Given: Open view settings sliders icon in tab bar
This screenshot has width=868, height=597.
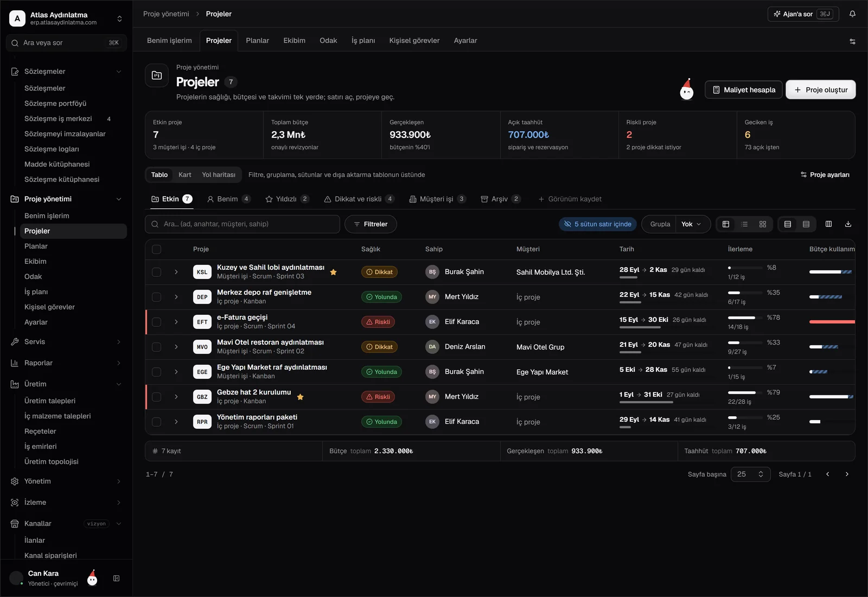Looking at the screenshot, I should click(x=852, y=41).
